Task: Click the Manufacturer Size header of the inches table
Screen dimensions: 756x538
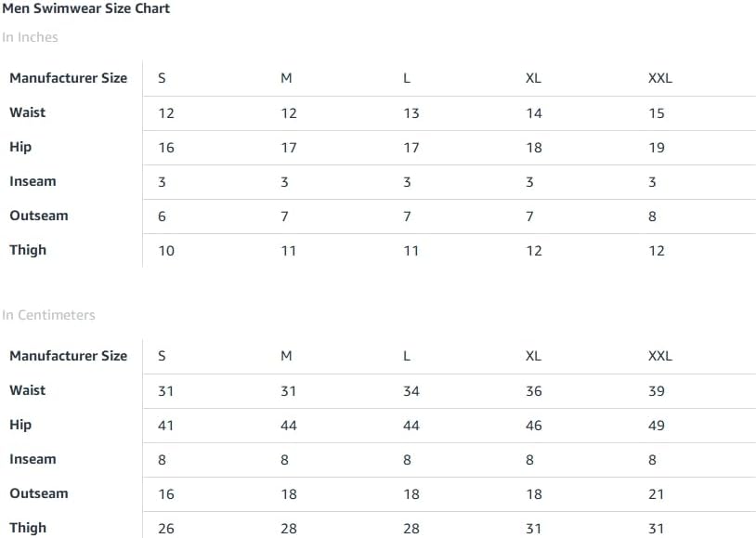Action: [69, 78]
